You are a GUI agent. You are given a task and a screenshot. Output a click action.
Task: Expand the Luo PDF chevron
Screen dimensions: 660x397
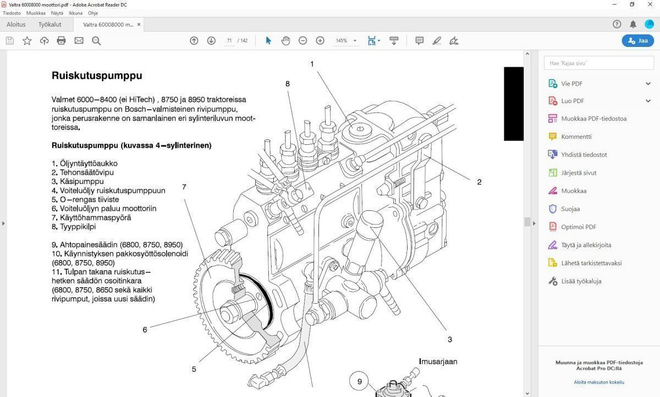(648, 101)
